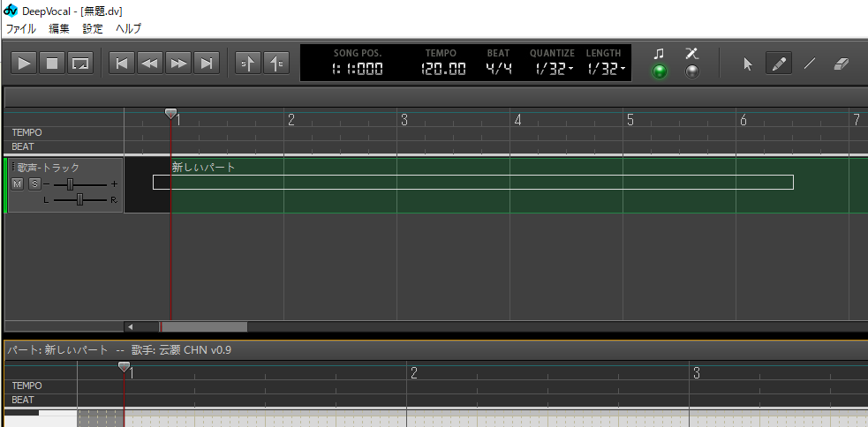Screen dimensions: 868x427
Task: Click the upper TEMPO lane label
Action: coord(26,132)
